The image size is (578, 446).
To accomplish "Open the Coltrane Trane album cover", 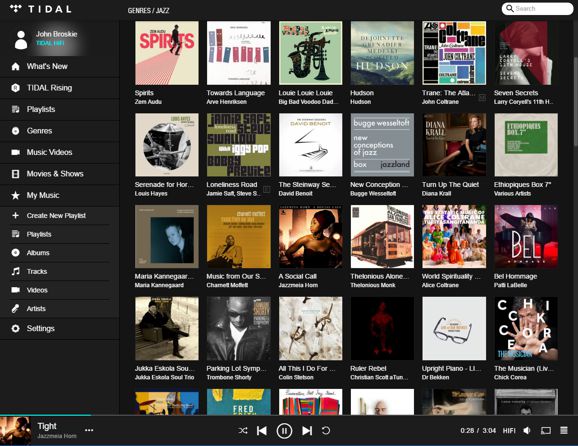I will pyautogui.click(x=454, y=53).
